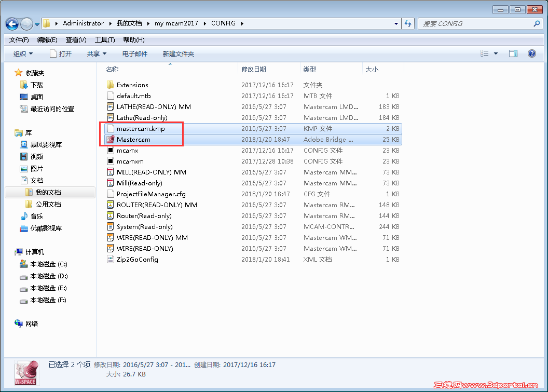Image resolution: width=548 pixels, height=392 pixels.
Task: Click the my mcam2017 breadcrumb segment
Action: pyautogui.click(x=176, y=23)
